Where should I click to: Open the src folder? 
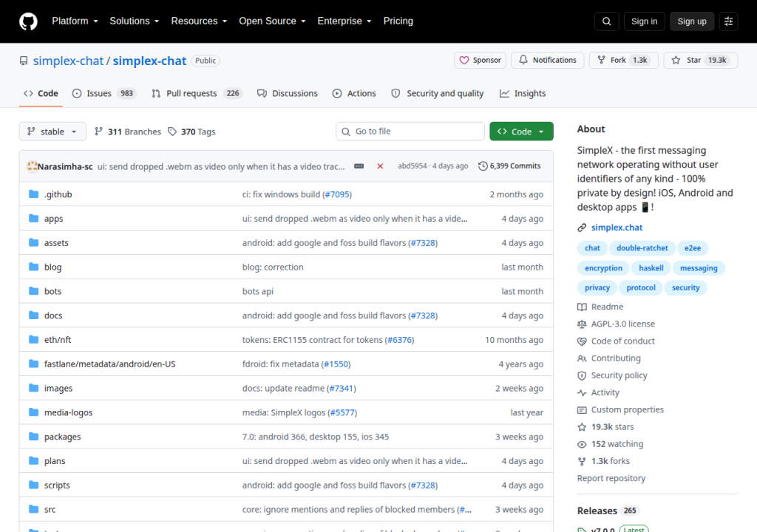coord(50,509)
